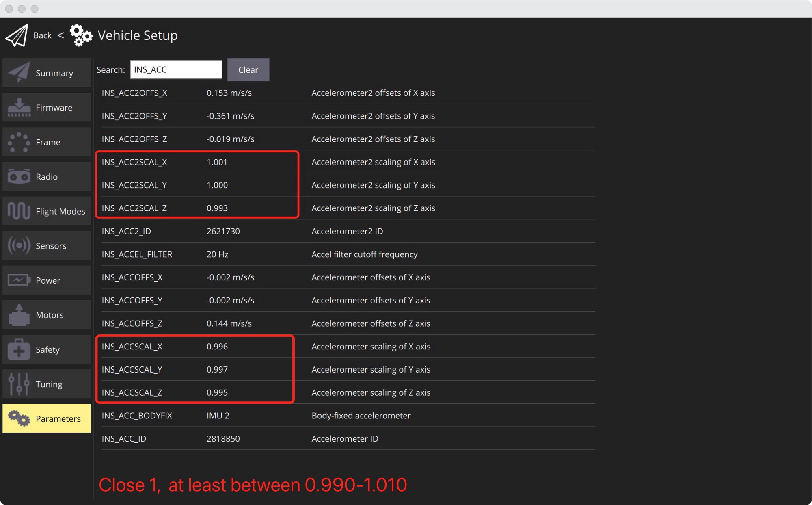Edit the -0.019 m/s/s value
This screenshot has height=505, width=812.
point(231,139)
